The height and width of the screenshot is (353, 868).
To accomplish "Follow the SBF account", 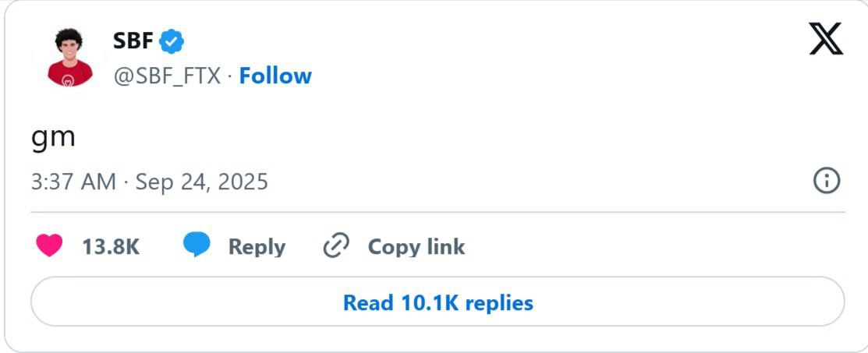I will pos(275,76).
